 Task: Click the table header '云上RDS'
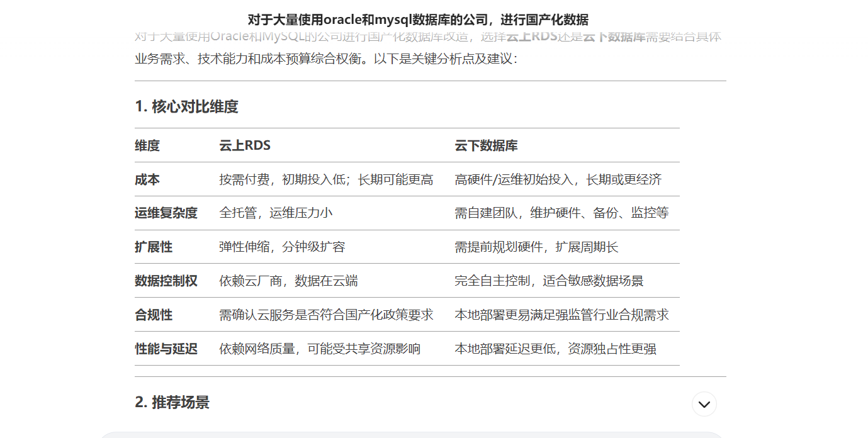[245, 145]
